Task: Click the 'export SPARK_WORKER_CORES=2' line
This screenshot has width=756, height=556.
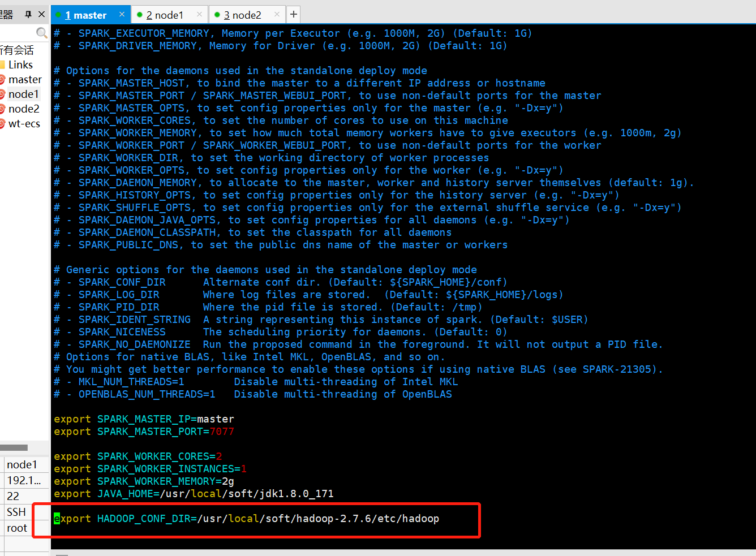Action: tap(138, 456)
